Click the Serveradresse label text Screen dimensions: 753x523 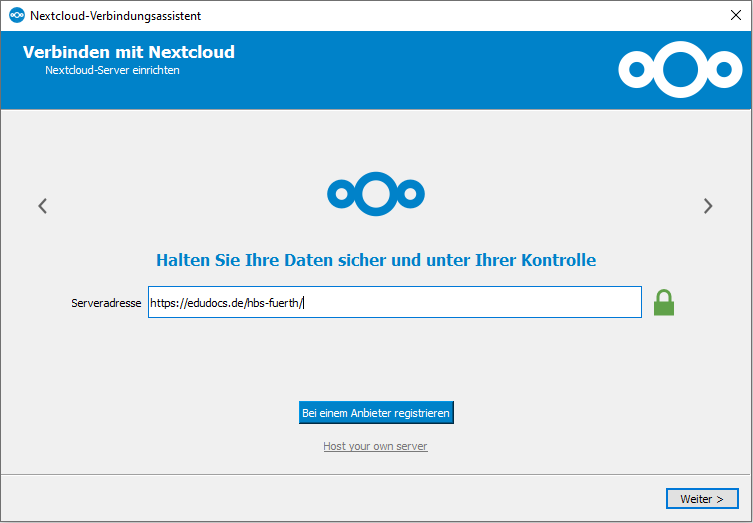click(106, 303)
